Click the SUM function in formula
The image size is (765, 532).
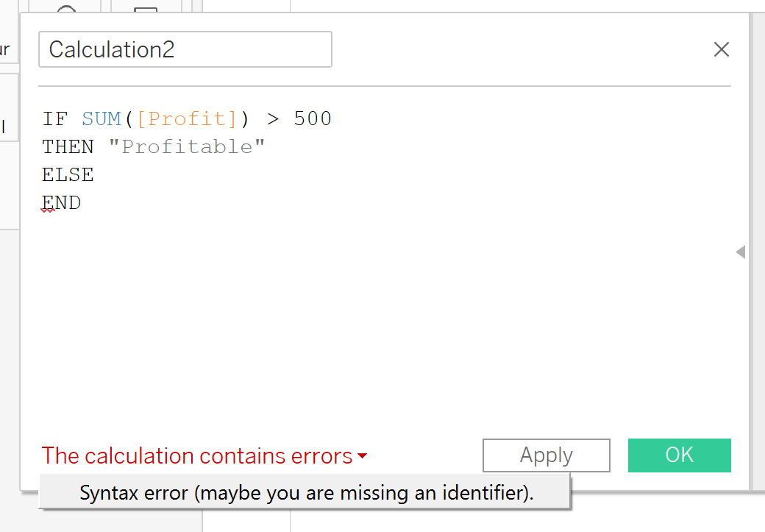(101, 118)
